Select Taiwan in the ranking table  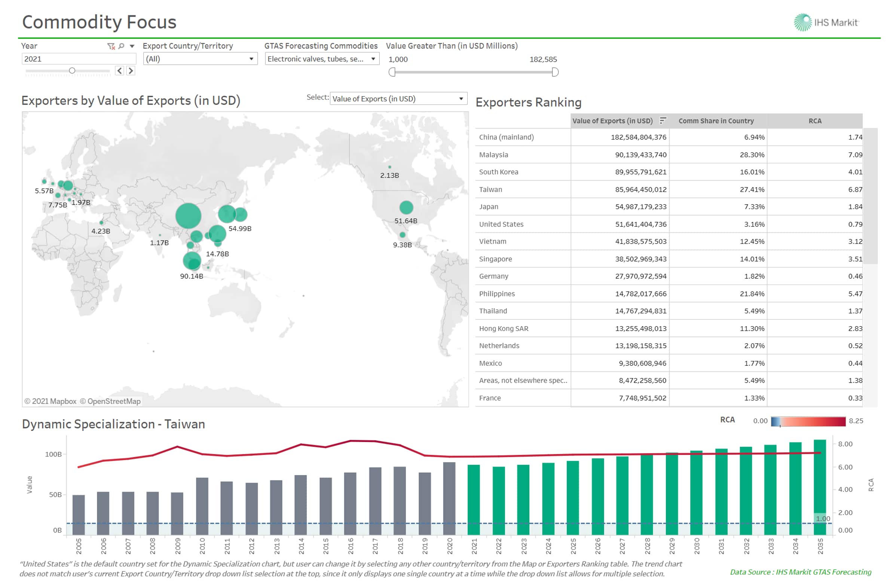[490, 189]
